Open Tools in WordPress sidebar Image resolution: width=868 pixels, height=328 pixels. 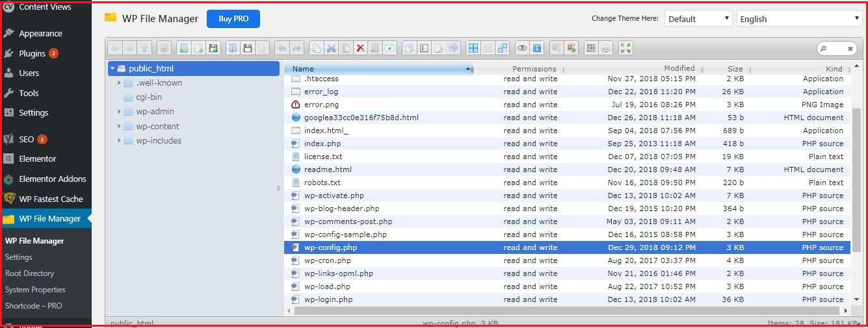pos(29,93)
